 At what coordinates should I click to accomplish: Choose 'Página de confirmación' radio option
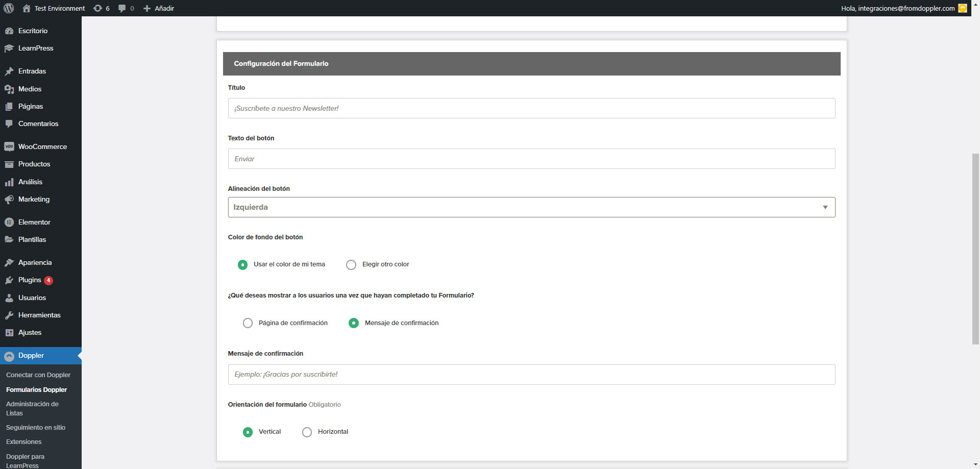tap(248, 323)
